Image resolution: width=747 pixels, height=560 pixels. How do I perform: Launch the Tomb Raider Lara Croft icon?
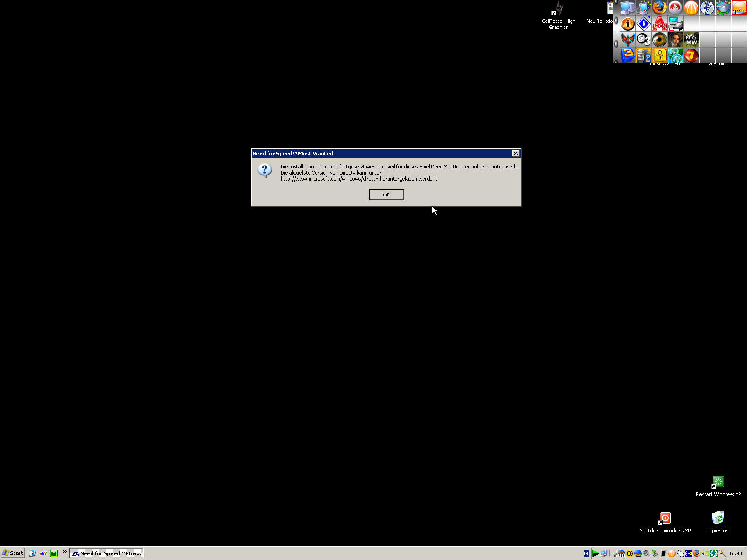pos(676,40)
